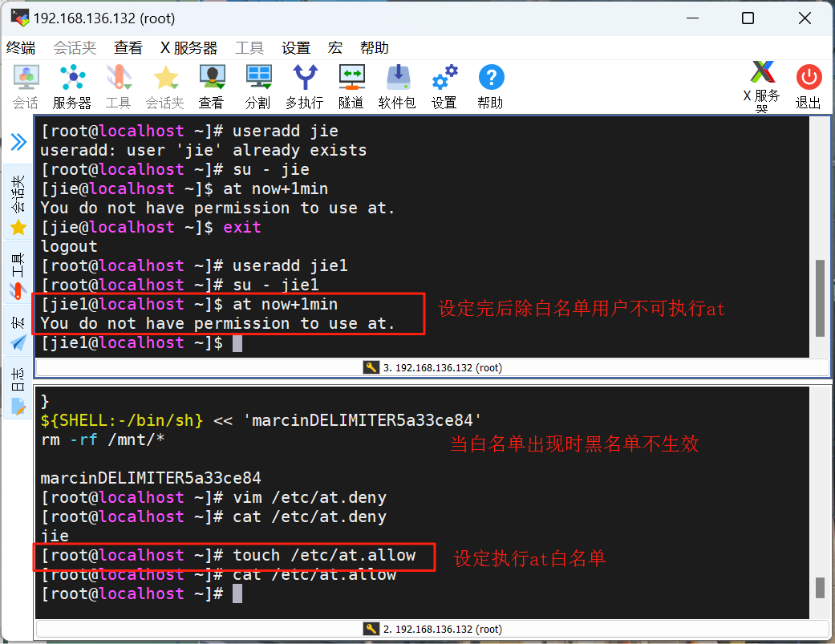This screenshot has width=835, height=644.
Task: Open the X 服务器 menu
Action: click(x=189, y=48)
